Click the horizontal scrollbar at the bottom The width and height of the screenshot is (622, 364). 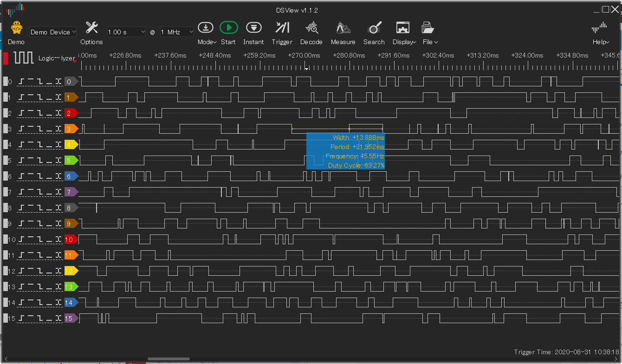(x=168, y=358)
